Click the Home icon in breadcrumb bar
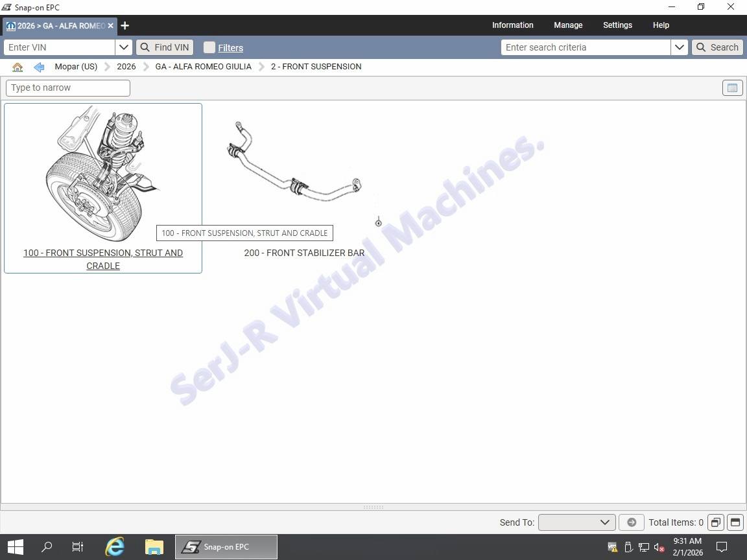The height and width of the screenshot is (560, 747). click(x=18, y=67)
